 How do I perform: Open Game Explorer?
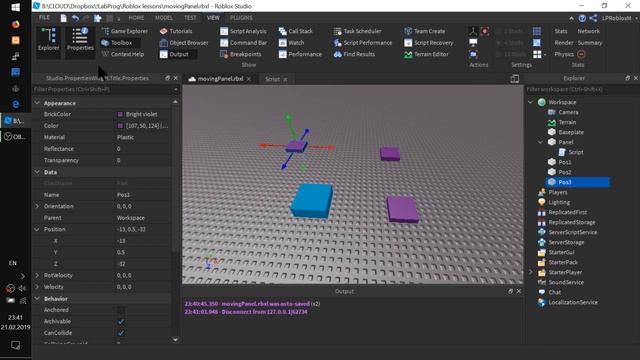tap(124, 31)
